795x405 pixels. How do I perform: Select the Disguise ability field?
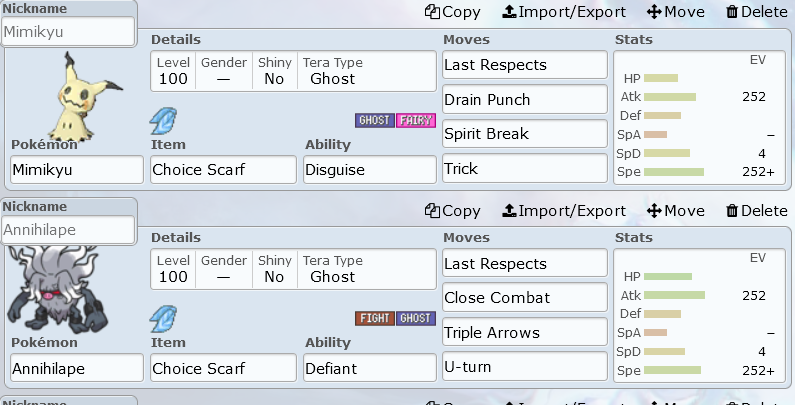click(370, 169)
